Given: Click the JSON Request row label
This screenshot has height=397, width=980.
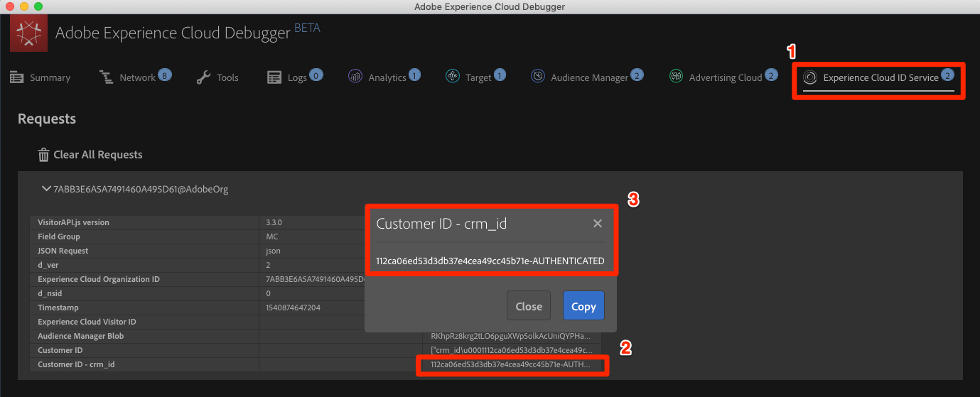Looking at the screenshot, I should [x=63, y=251].
